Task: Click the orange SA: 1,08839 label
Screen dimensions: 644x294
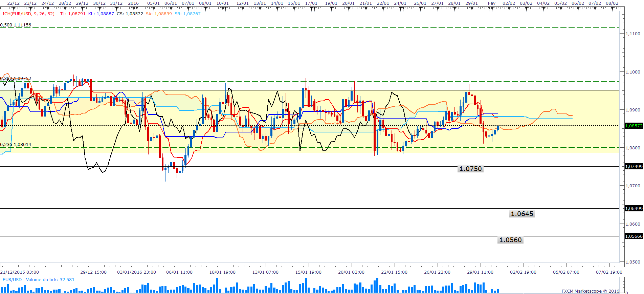Action: [159, 14]
